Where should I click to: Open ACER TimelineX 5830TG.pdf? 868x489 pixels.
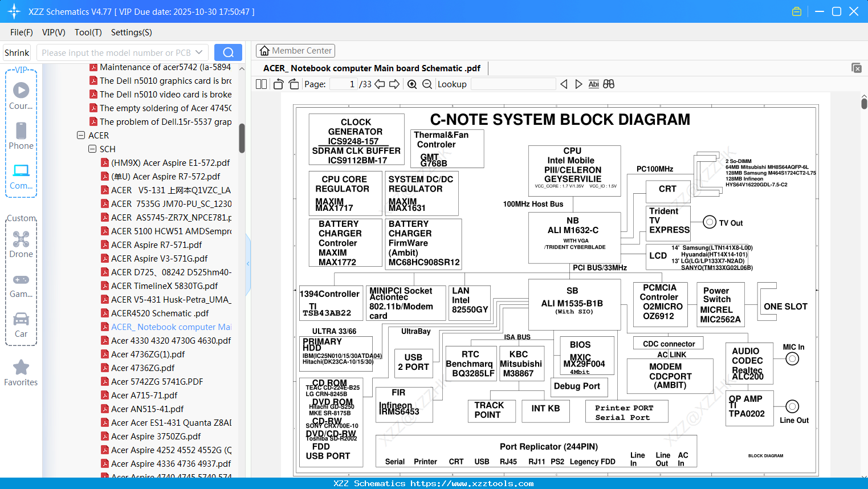pos(165,286)
